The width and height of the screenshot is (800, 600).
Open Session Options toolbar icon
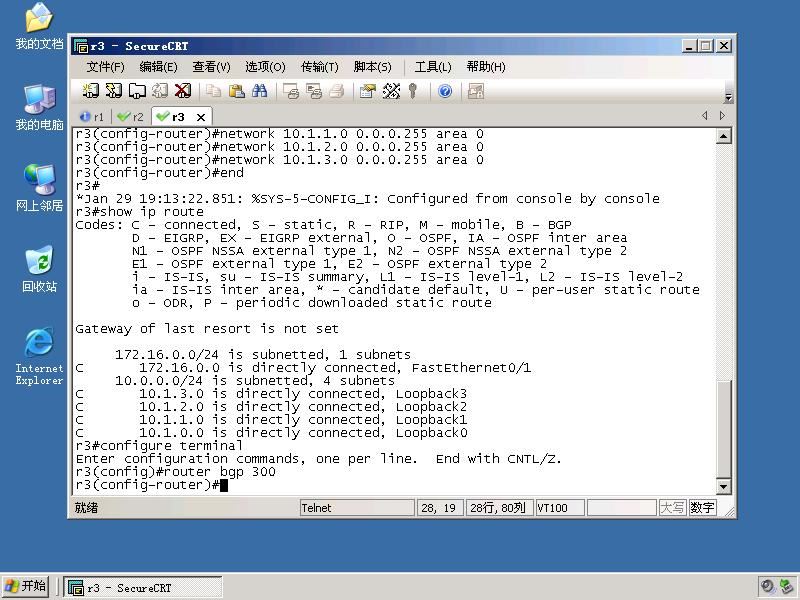(x=367, y=91)
